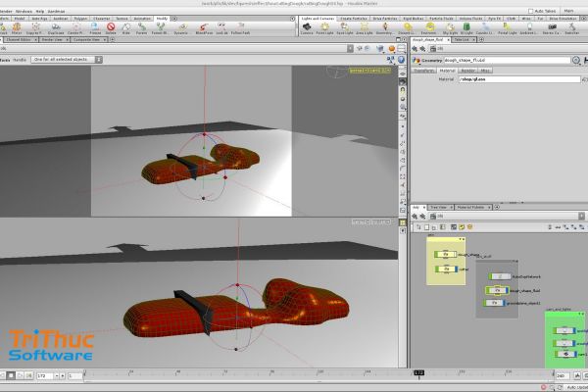Click the viewport help question-mark icon
The image size is (588, 392).
(x=401, y=60)
